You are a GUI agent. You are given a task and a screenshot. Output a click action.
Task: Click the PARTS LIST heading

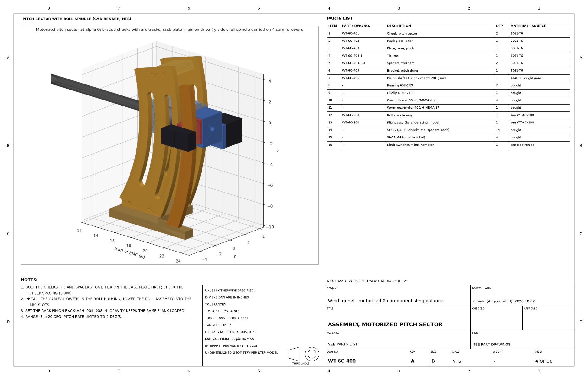click(340, 19)
